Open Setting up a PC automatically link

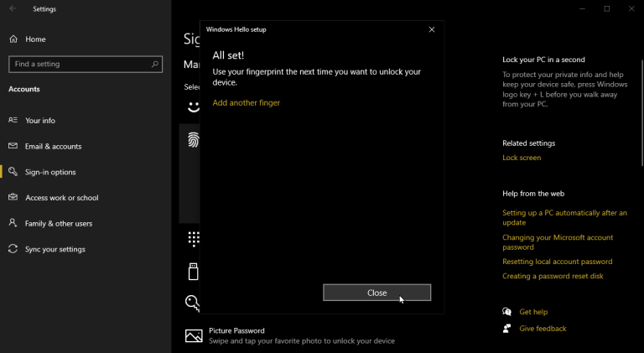[x=564, y=217]
